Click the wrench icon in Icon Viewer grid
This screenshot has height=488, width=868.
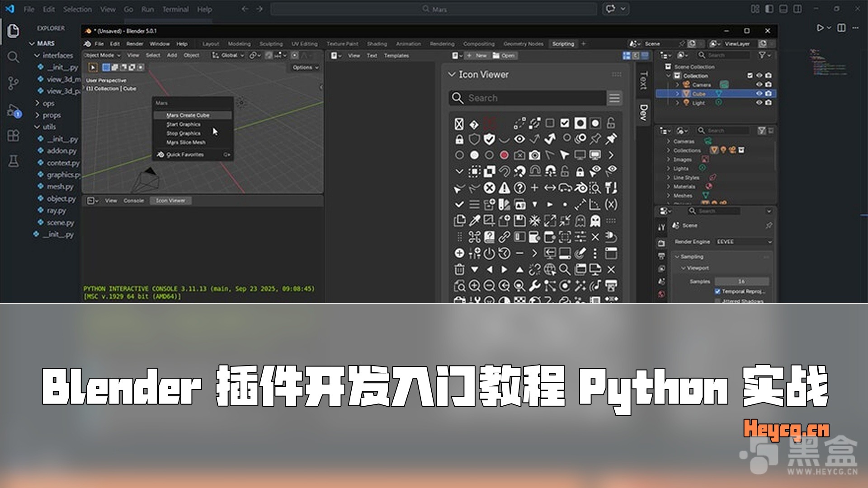(535, 286)
